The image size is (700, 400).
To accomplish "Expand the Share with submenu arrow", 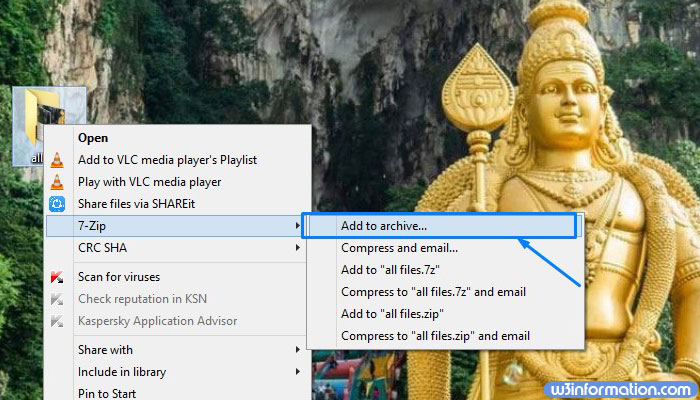I will point(297,350).
